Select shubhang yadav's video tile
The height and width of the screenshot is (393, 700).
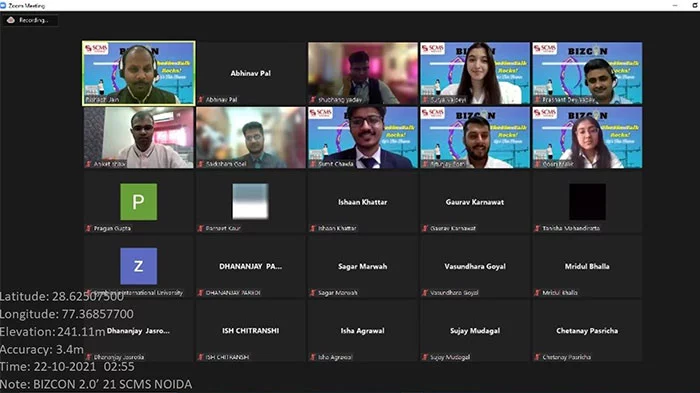(x=362, y=73)
